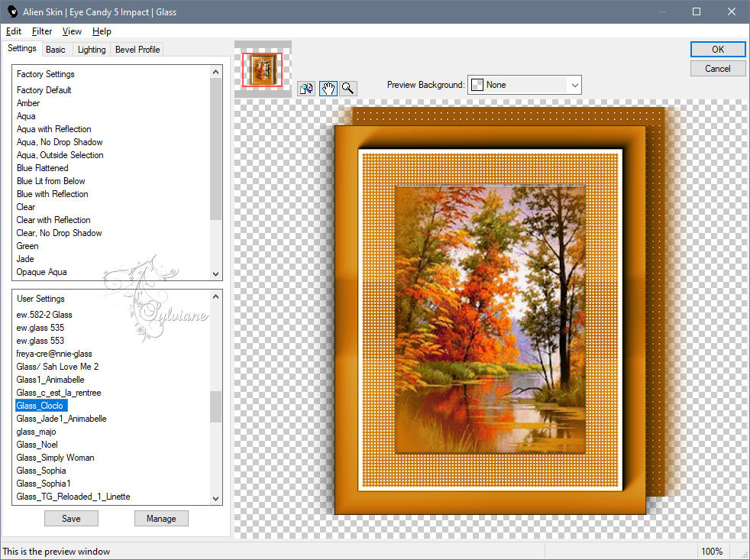Select Glass/ Sah Love Me 2 setting
Viewport: 750px width, 560px height.
click(x=57, y=366)
